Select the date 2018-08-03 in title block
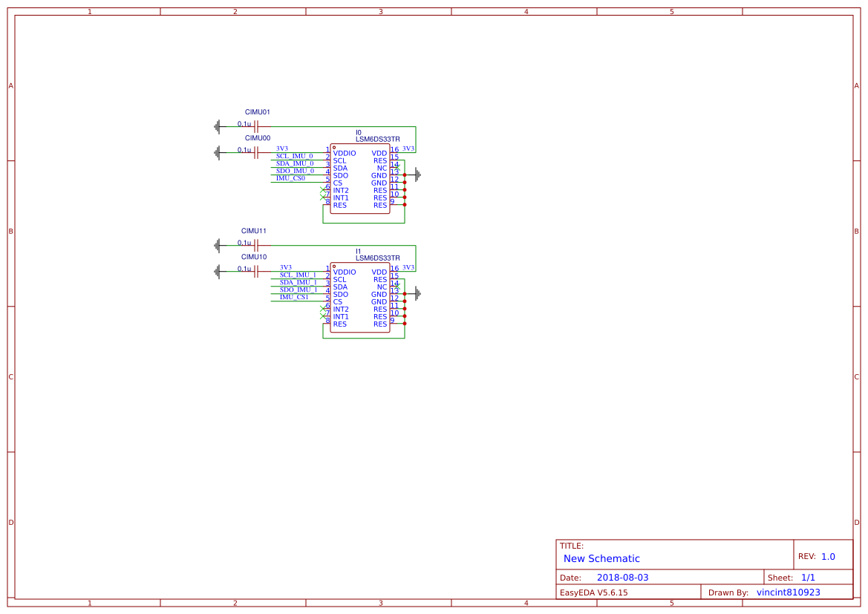The image size is (868, 614). [622, 577]
